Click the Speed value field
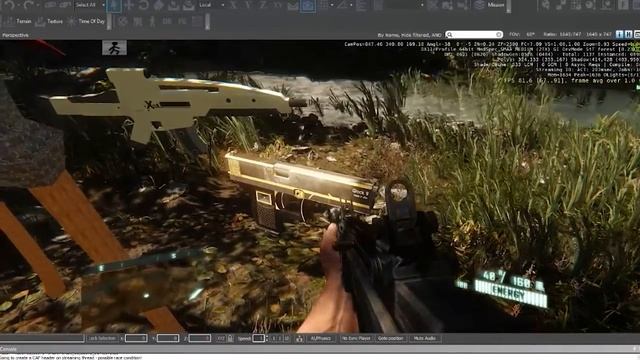 pyautogui.click(x=258, y=338)
